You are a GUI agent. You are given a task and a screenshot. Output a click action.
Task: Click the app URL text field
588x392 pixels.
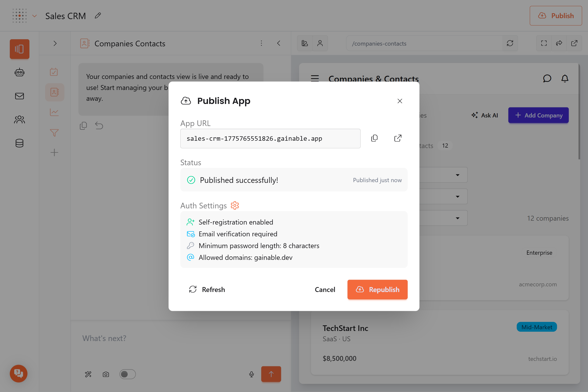[270, 139]
